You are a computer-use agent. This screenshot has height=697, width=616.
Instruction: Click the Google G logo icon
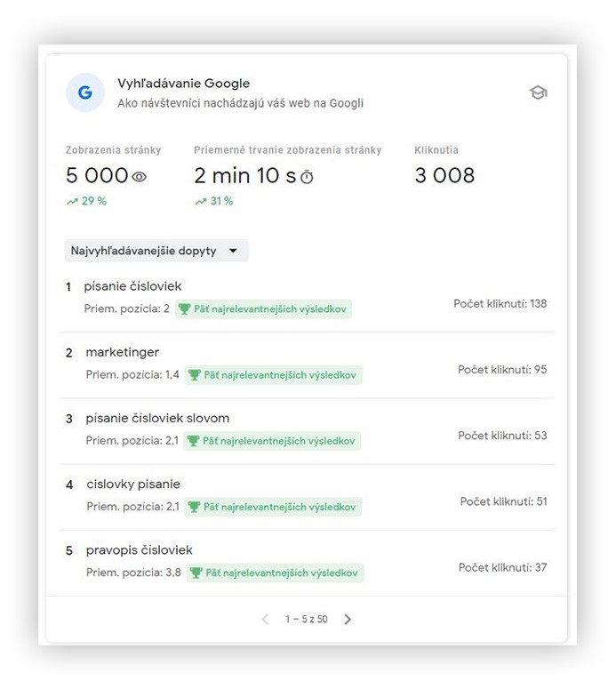point(85,92)
